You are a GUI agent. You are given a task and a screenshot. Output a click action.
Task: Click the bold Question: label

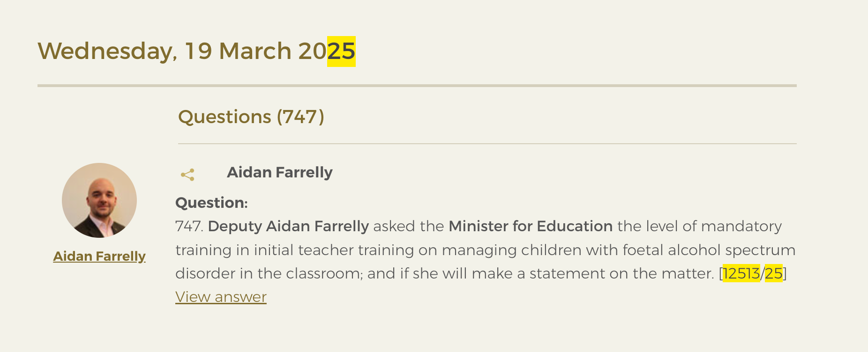[211, 203]
